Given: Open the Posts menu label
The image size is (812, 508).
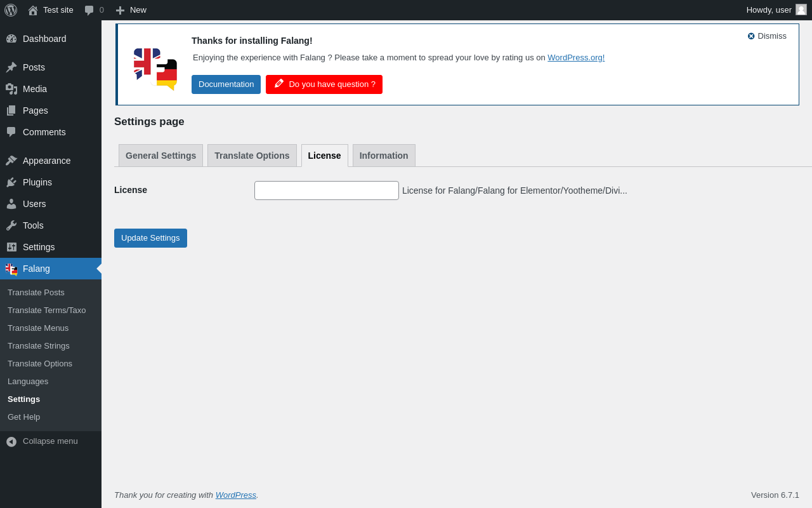Looking at the screenshot, I should [x=34, y=67].
